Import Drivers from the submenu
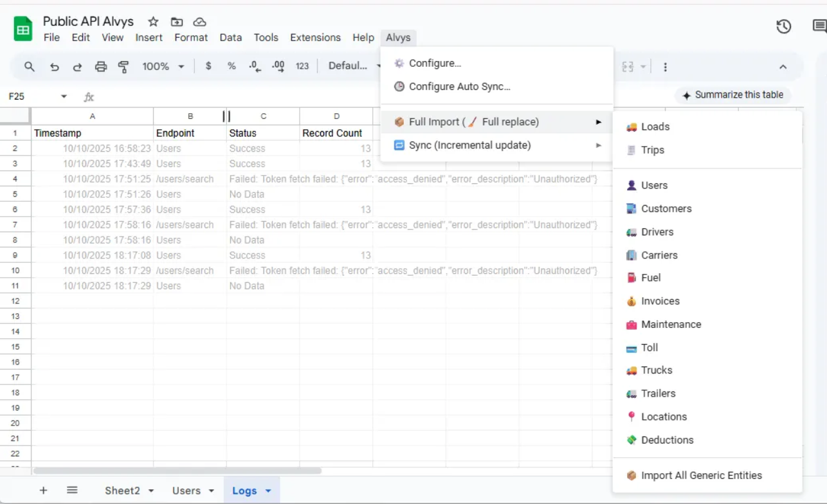 tap(707, 232)
